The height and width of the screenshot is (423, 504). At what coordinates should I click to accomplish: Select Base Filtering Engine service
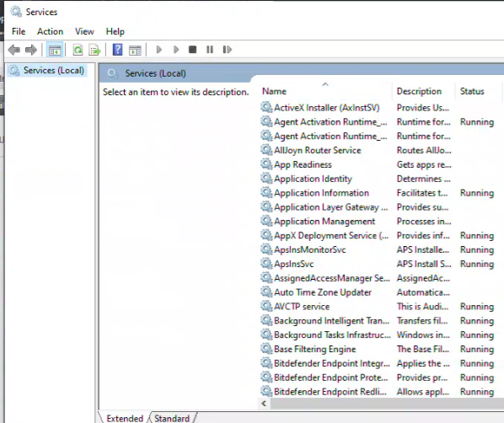tap(314, 349)
